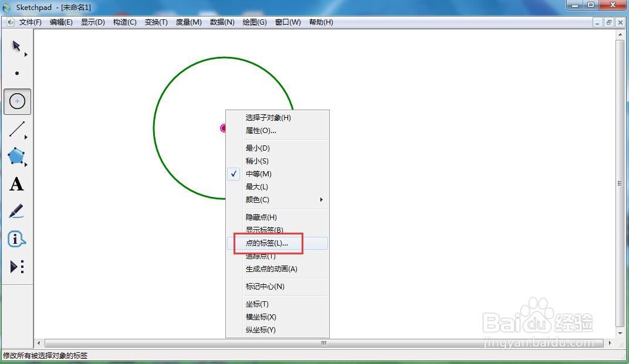Expand the Straightedge tool flyout triangle
The height and width of the screenshot is (364, 629).
(x=26, y=138)
